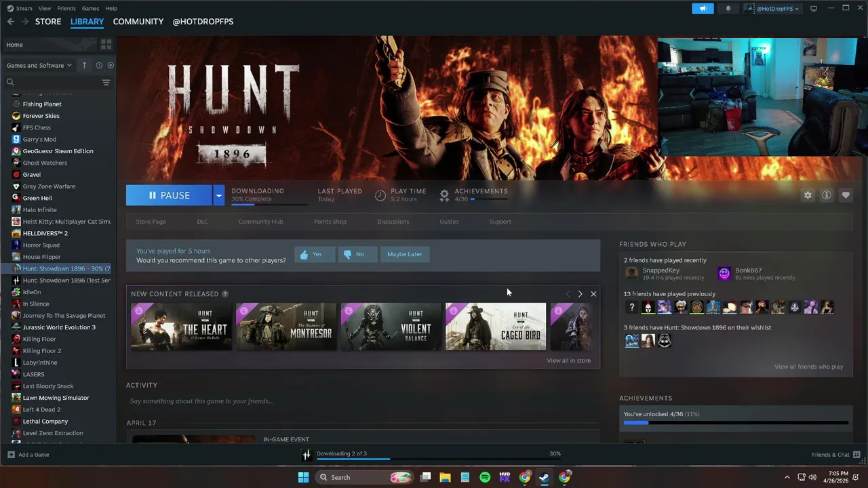Click the achievements unlocked progress bar
Image resolution: width=868 pixels, height=488 pixels.
[x=736, y=423]
